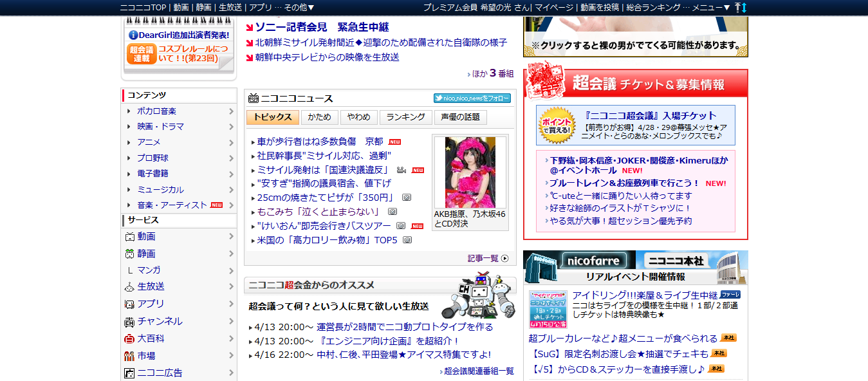Viewport: 868px width, 381px height.
Task: Open the 生放送 service icon in sidebar
Action: point(129,286)
